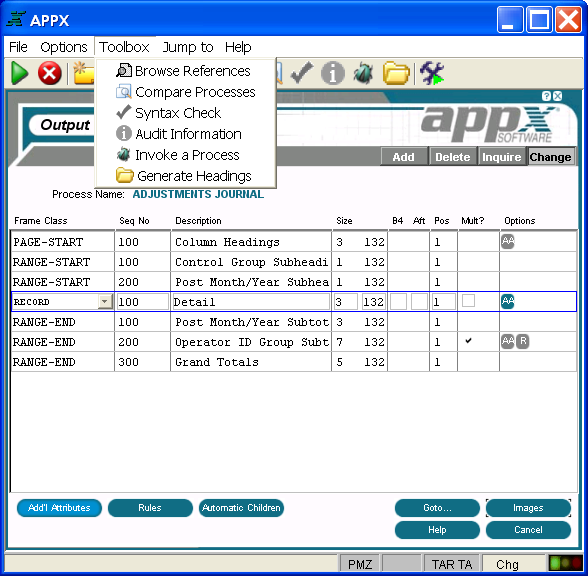The height and width of the screenshot is (576, 588).
Task: Click the Detail description input field
Action: click(251, 302)
